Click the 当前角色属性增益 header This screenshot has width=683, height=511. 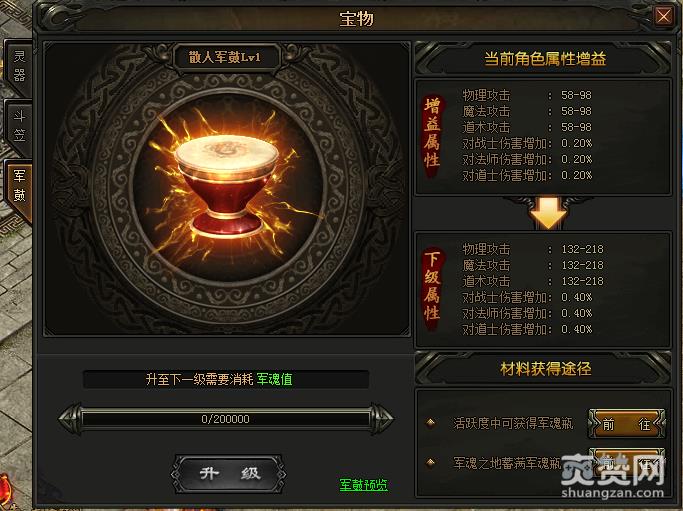tap(544, 59)
